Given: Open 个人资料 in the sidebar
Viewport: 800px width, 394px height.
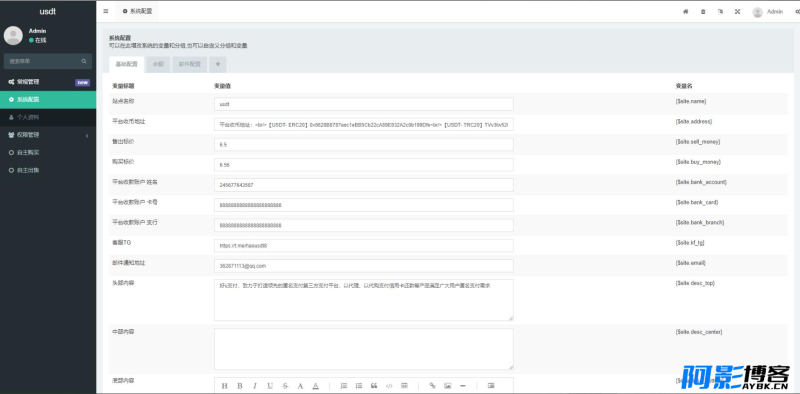Looking at the screenshot, I should (x=48, y=117).
